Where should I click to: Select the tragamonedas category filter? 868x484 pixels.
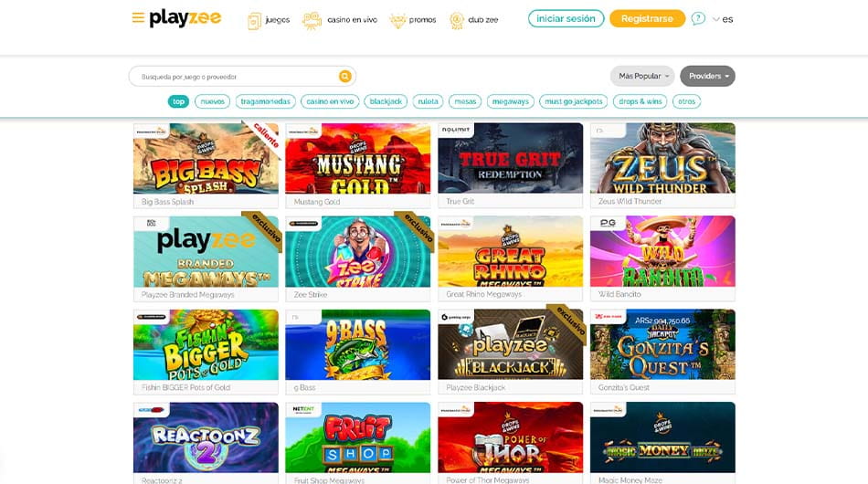(265, 101)
